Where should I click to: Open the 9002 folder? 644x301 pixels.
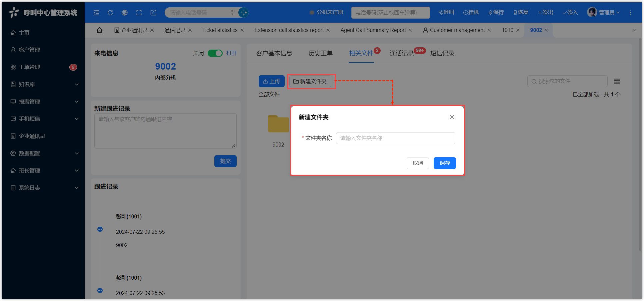(x=278, y=125)
